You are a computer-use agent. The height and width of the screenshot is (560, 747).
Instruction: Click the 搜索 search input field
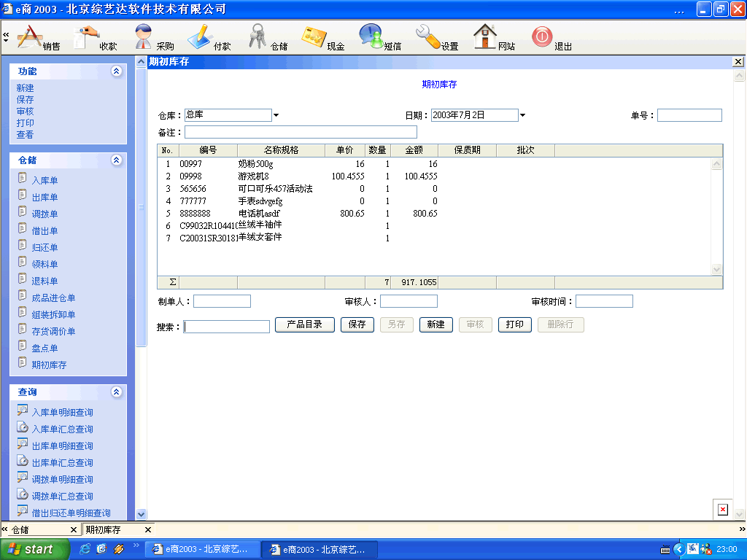coord(227,327)
